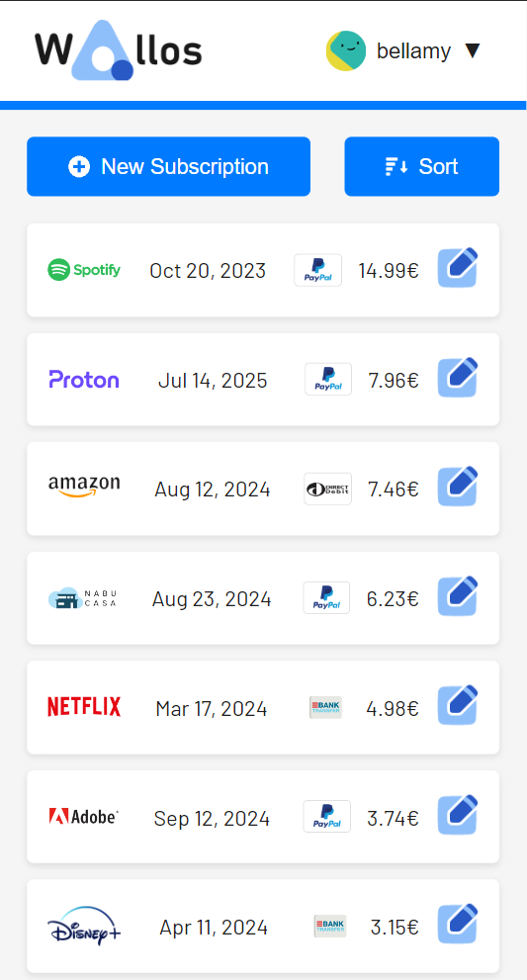Viewport: 527px width, 980px height.
Task: Open the Sort options dropdown
Action: 422,166
